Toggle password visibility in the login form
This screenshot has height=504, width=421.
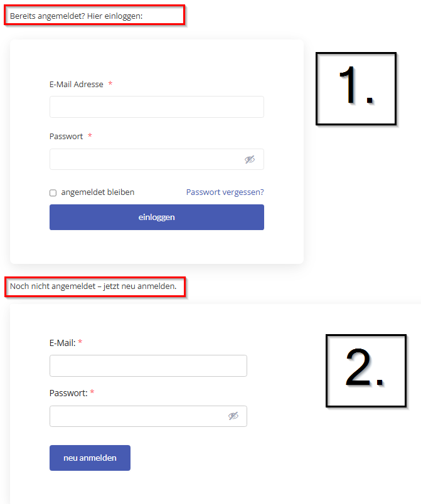(x=250, y=160)
